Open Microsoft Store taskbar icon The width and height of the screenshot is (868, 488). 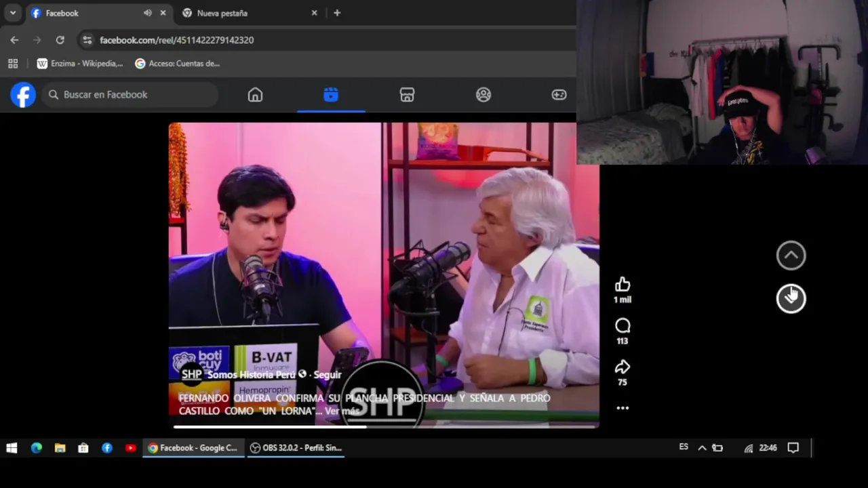pos(83,448)
